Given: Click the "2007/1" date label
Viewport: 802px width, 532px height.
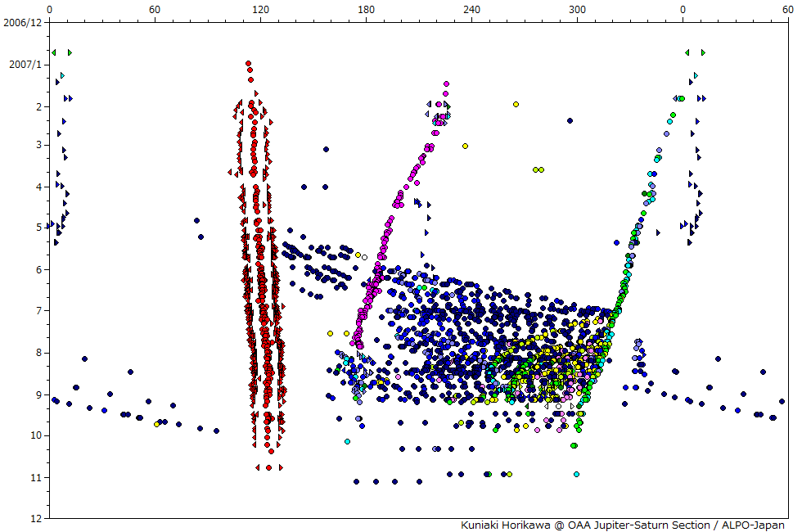Looking at the screenshot, I should tap(25, 65).
